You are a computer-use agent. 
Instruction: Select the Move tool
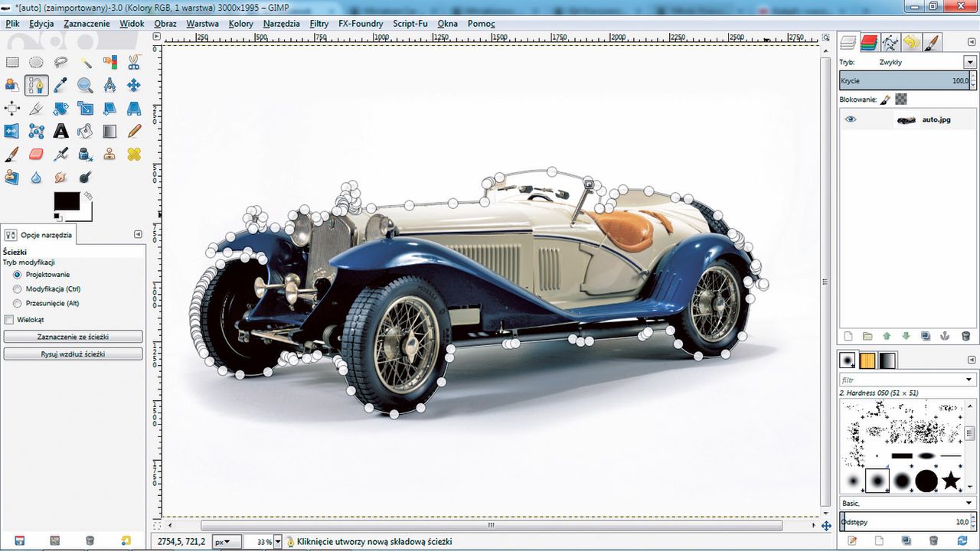point(134,85)
